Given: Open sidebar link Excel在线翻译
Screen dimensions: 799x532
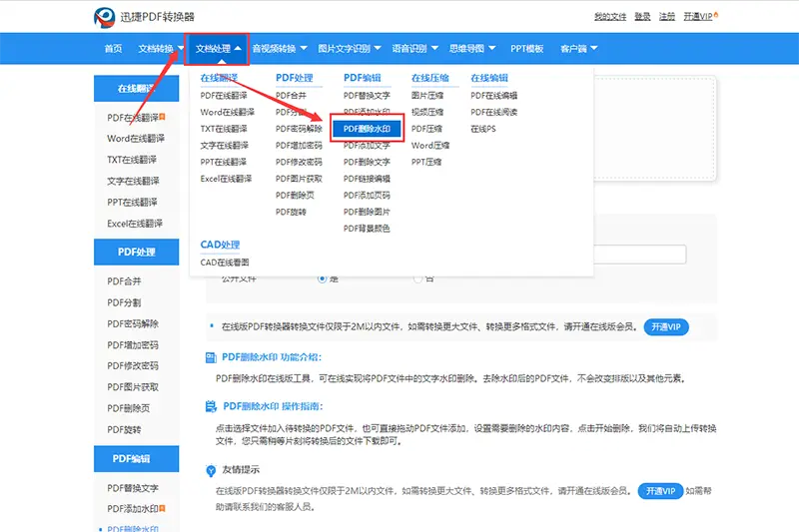Looking at the screenshot, I should click(x=135, y=224).
